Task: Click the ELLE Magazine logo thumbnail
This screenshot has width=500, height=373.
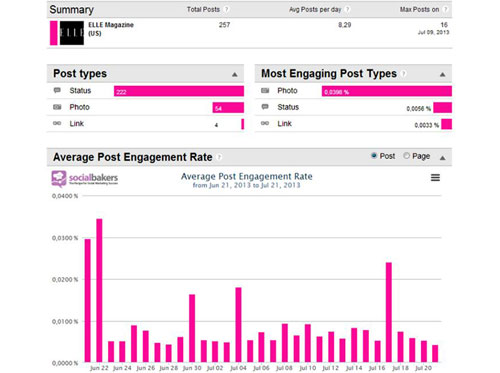Action: coord(72,33)
